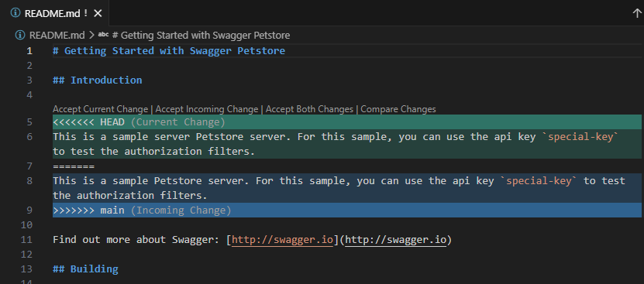Screen dimensions: 644x284
Task: Accept Incoming Change in merge conflict
Action: [207, 109]
